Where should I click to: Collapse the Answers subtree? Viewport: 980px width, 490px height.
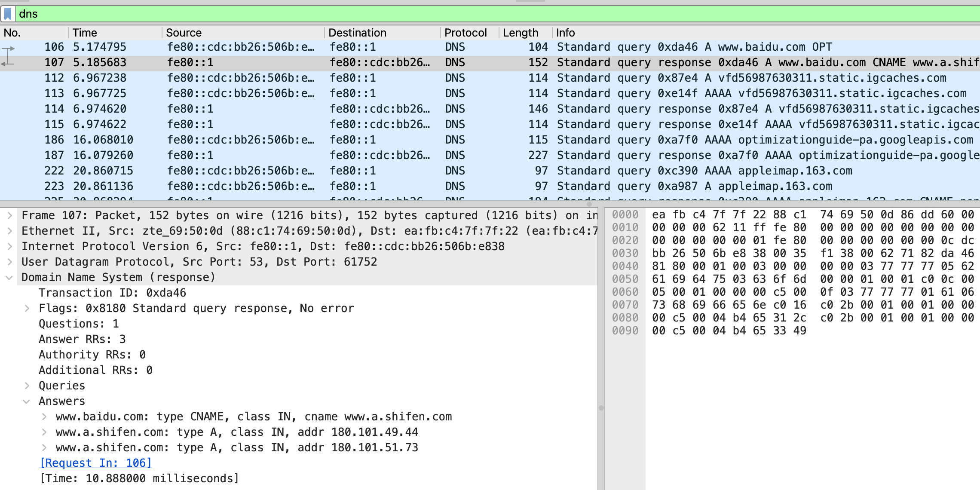27,401
